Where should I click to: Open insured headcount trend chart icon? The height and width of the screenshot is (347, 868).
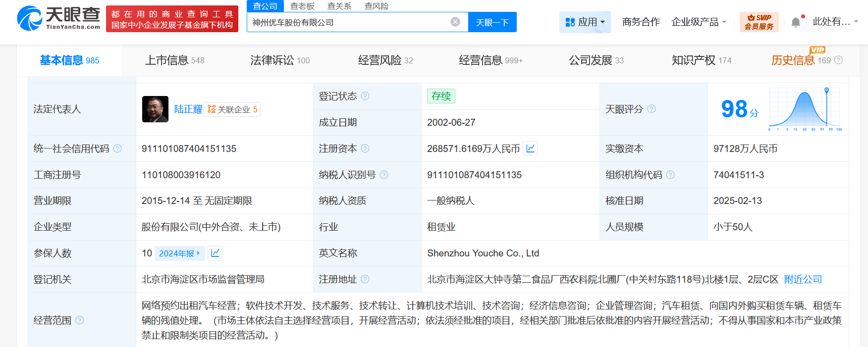[x=215, y=253]
